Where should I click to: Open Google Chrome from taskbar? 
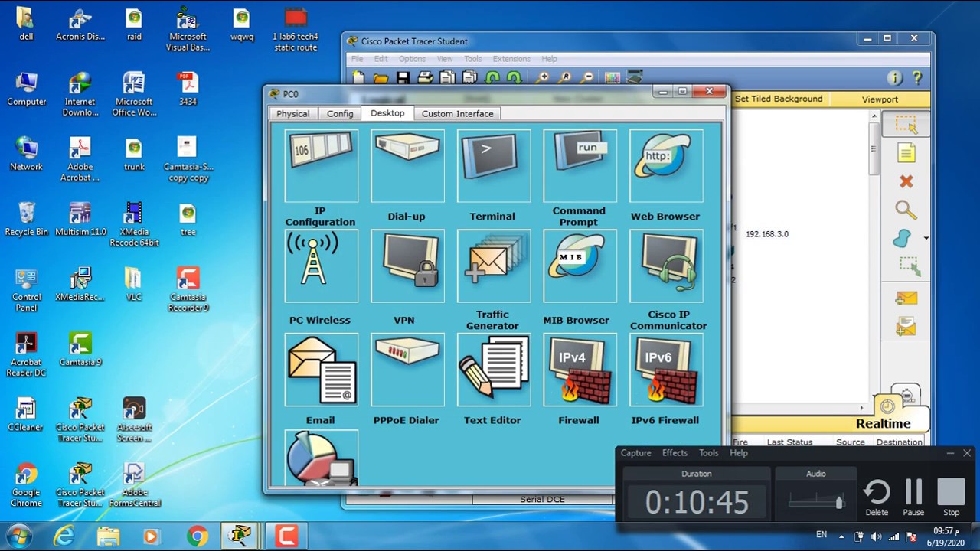pyautogui.click(x=197, y=536)
